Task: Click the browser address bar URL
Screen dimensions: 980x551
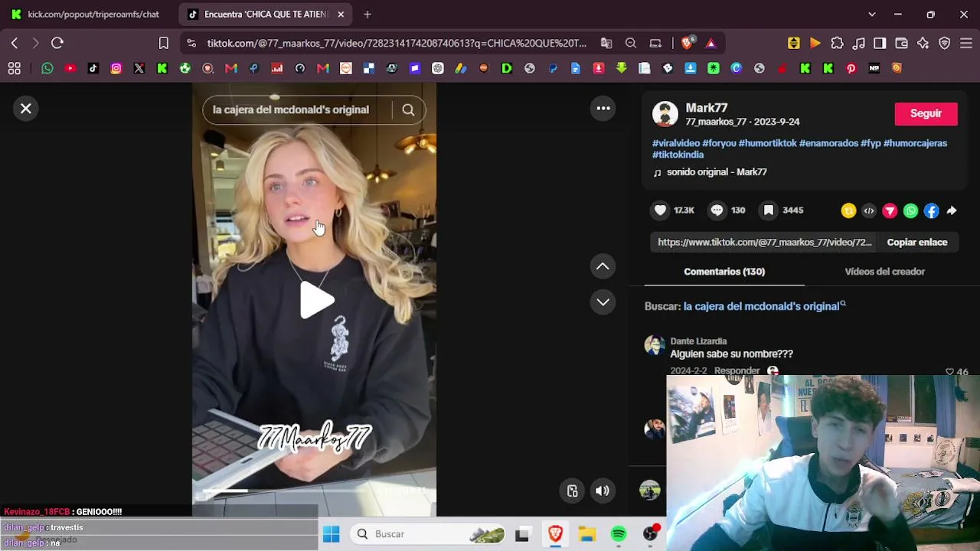Action: coord(397,44)
